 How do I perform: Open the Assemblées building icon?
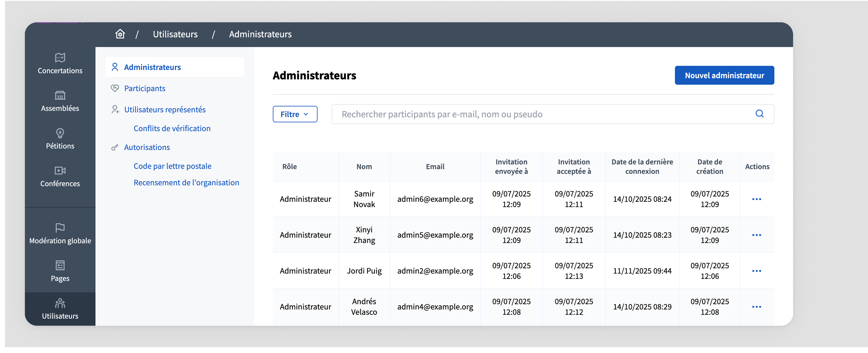tap(60, 95)
